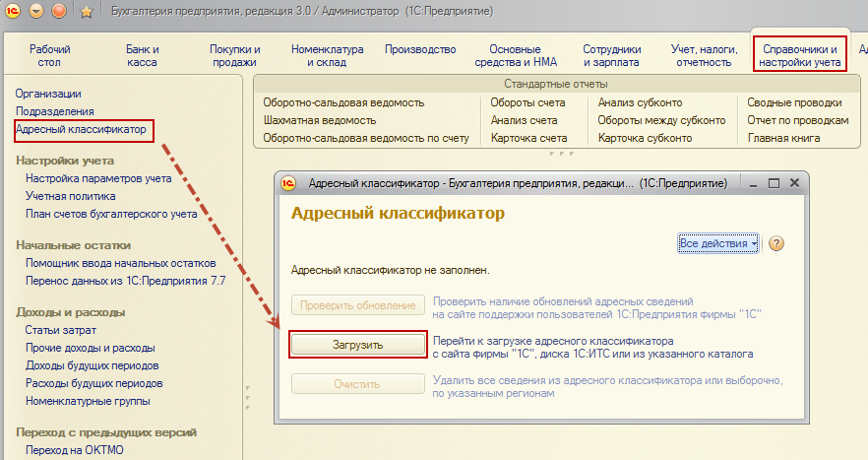Open help with the question mark icon
The width and height of the screenshot is (868, 460).
tap(776, 243)
